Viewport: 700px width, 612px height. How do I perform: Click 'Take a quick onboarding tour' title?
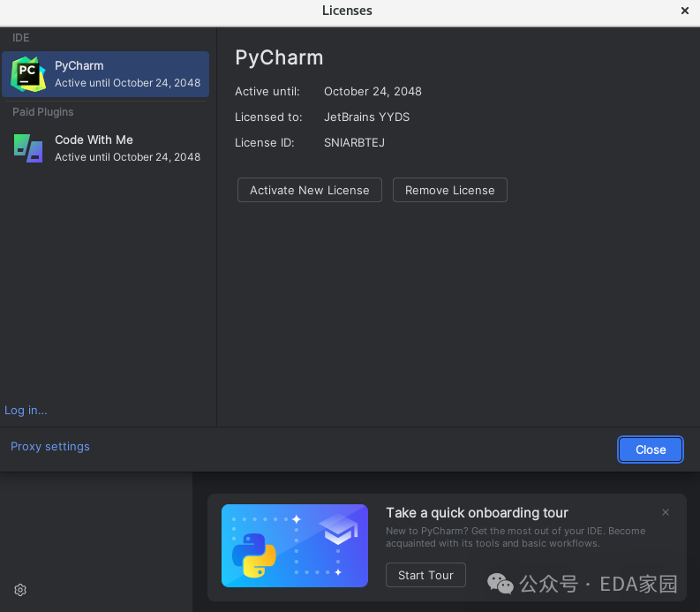click(x=477, y=512)
